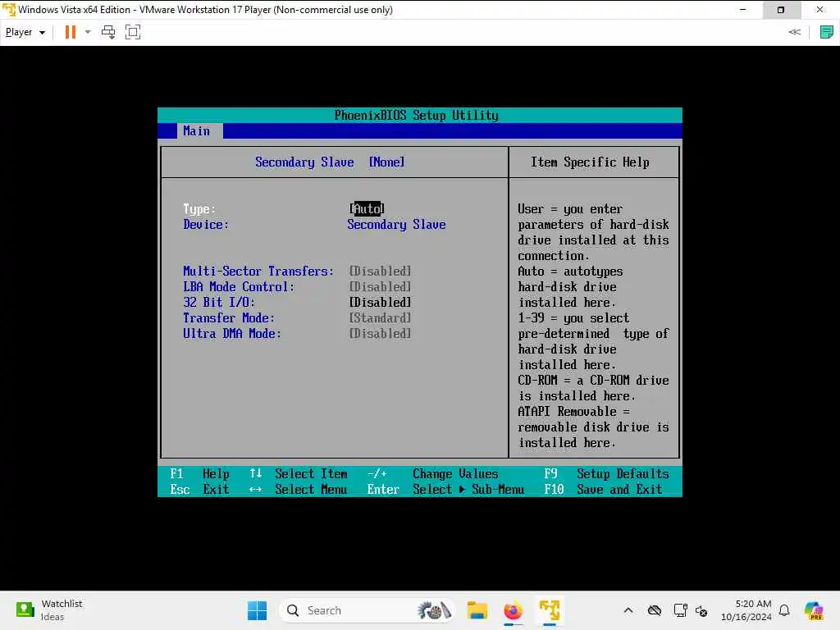Click the Device label
840x630 pixels.
click(206, 225)
